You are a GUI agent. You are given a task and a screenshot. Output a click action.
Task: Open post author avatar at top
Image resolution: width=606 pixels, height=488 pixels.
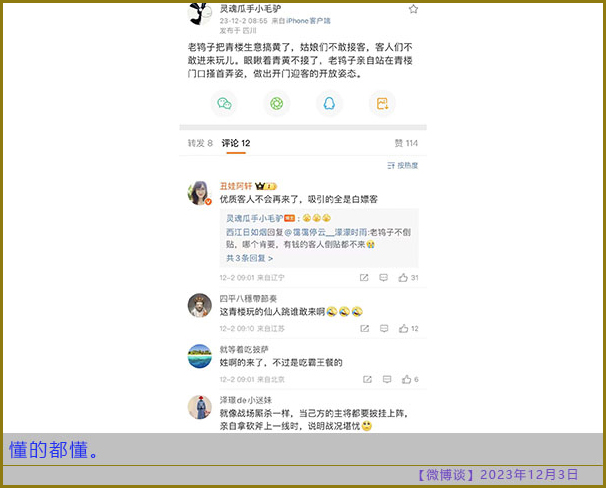click(x=199, y=14)
